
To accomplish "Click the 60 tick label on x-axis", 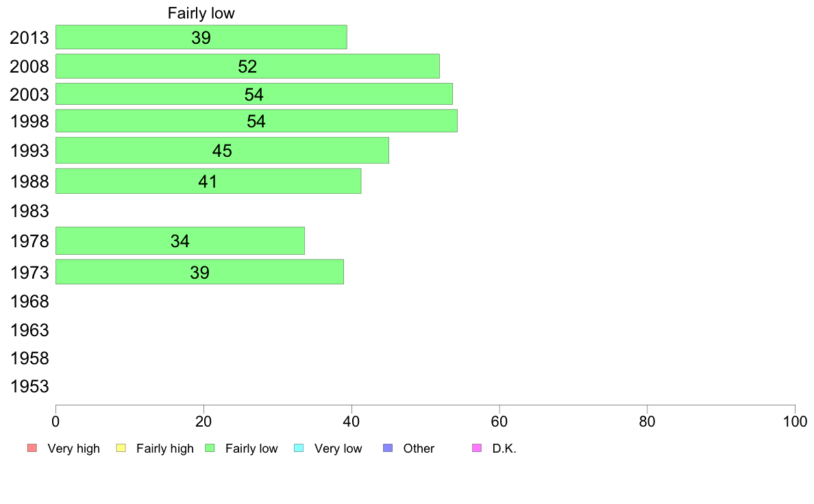I will [500, 422].
